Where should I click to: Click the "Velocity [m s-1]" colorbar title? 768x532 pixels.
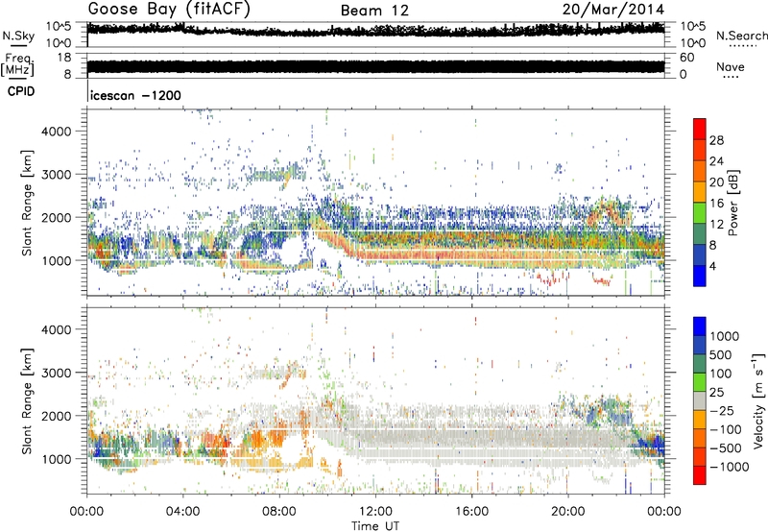coord(758,400)
